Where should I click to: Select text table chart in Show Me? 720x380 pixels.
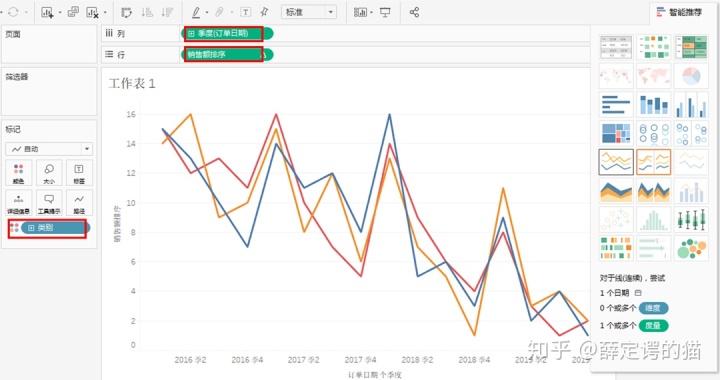[x=616, y=47]
